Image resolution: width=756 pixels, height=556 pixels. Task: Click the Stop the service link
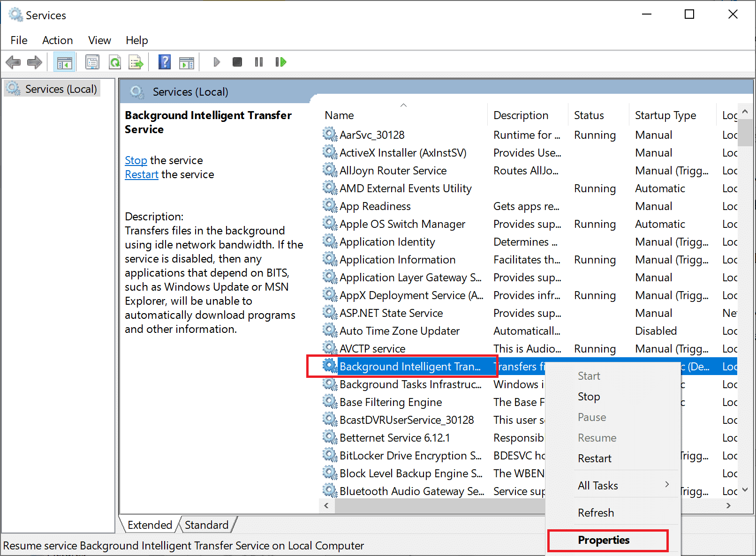(x=136, y=160)
